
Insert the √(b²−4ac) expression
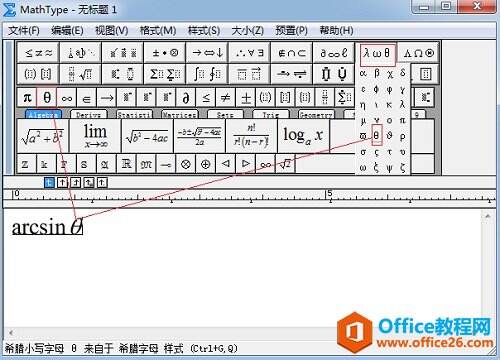(x=147, y=136)
